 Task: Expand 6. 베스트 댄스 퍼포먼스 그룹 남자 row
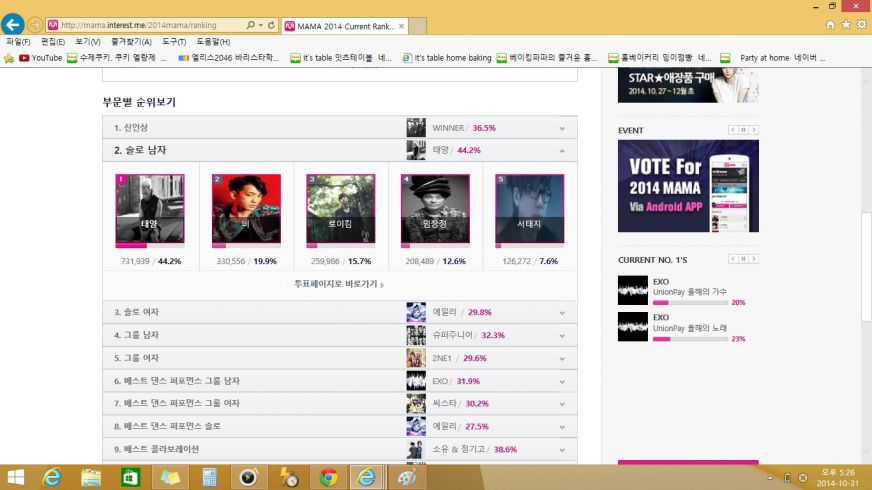pos(340,381)
